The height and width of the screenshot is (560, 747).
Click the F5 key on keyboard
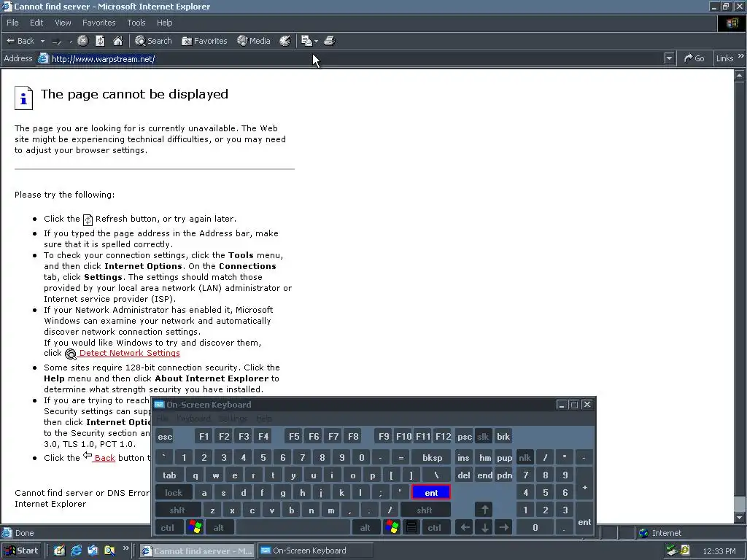tap(295, 437)
